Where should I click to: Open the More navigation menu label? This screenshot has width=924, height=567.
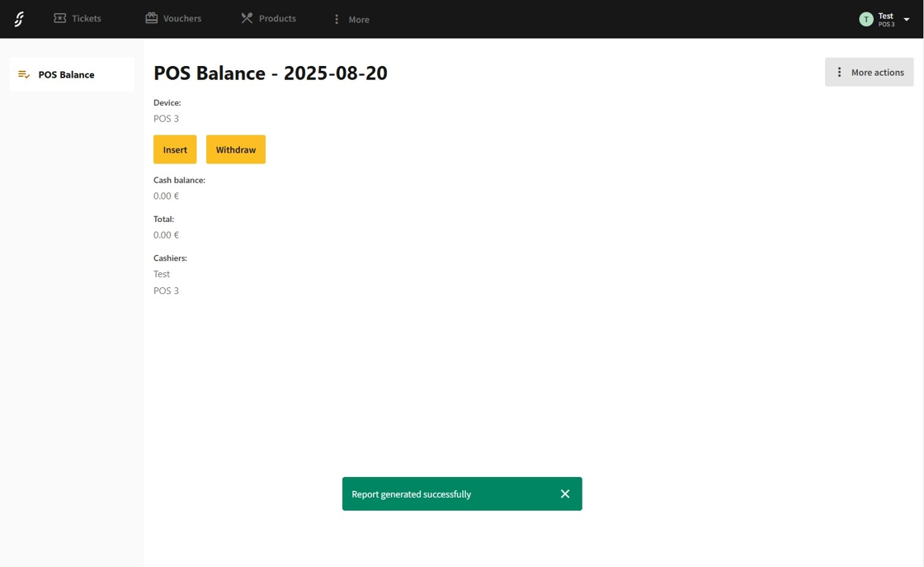pyautogui.click(x=359, y=19)
